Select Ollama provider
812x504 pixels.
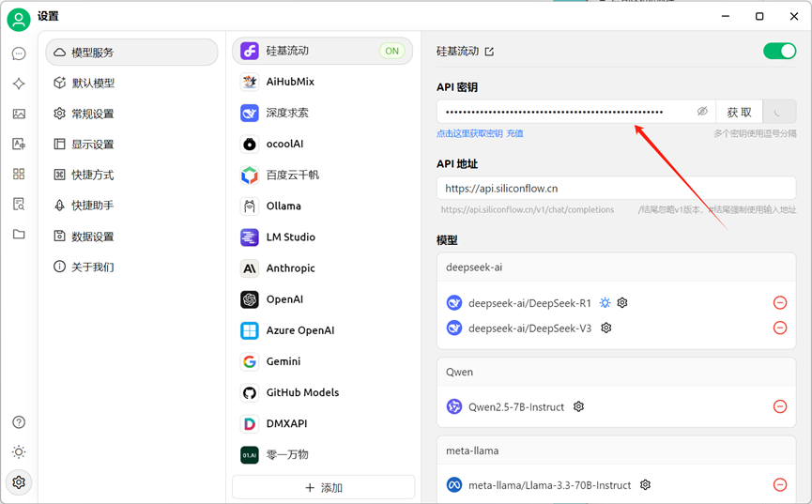point(323,206)
